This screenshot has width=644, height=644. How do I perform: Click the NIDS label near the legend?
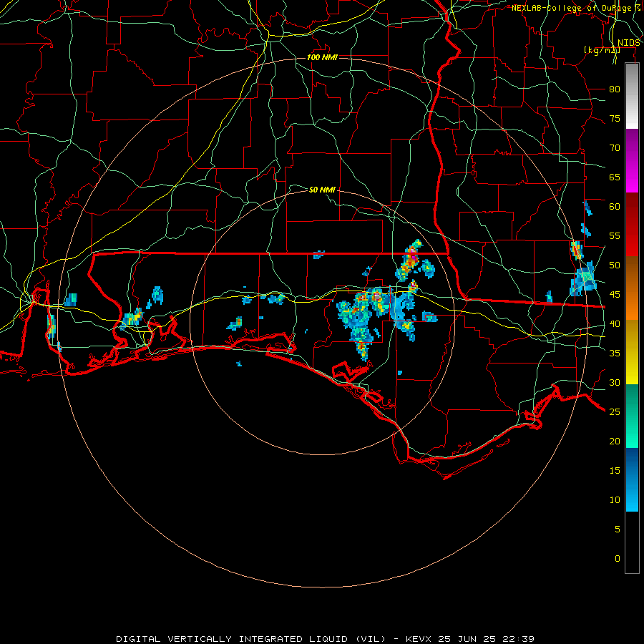click(629, 43)
